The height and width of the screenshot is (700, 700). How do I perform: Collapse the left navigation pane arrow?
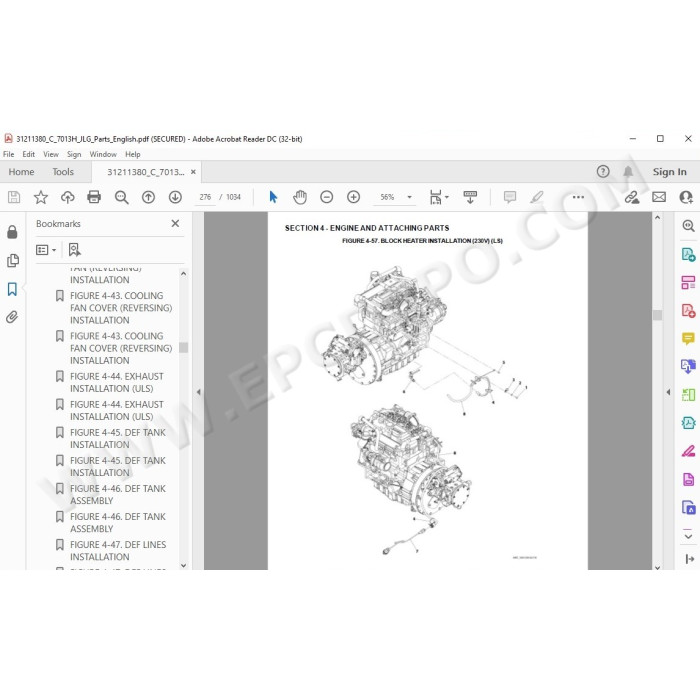199,392
